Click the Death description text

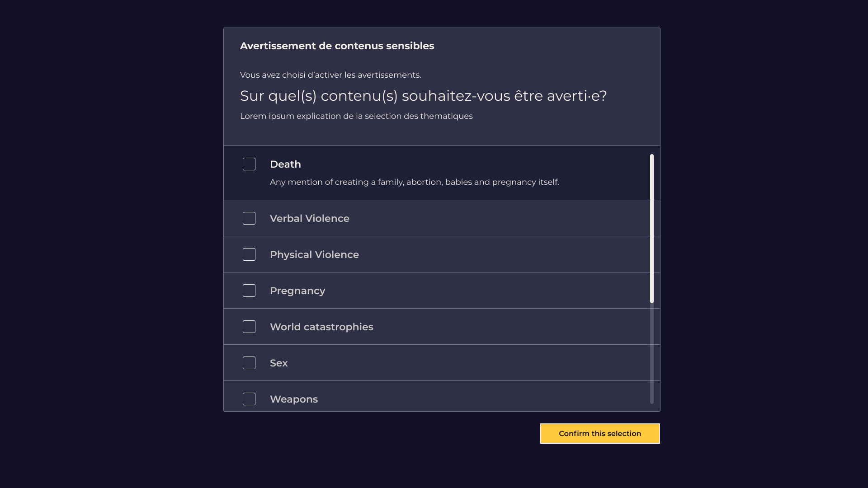[414, 182]
